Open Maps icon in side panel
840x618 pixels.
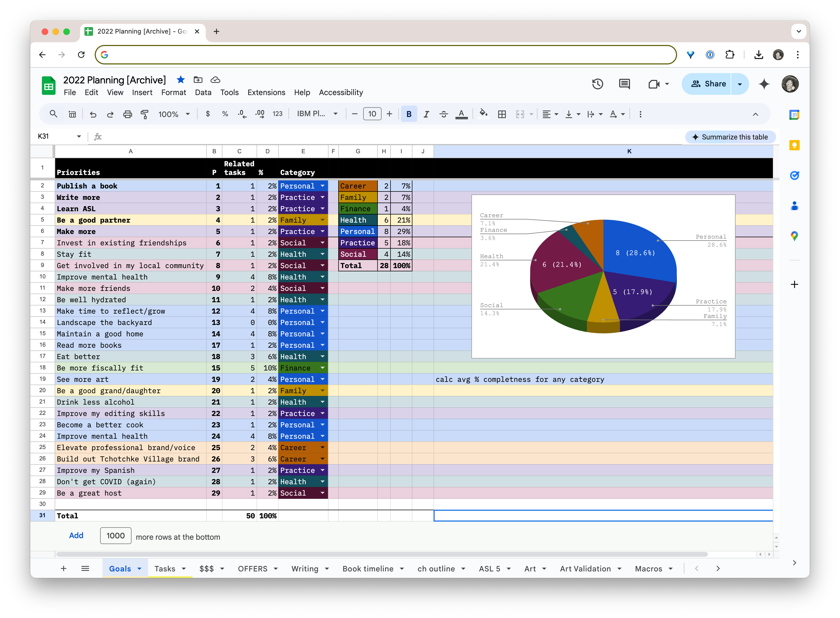click(794, 236)
